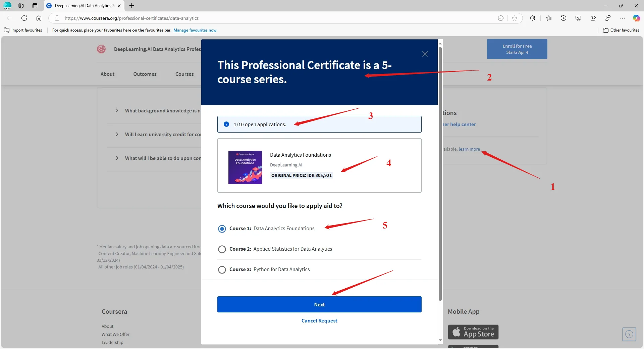The height and width of the screenshot is (349, 644).
Task: Click the 'Mobile App' footer heading
Action: [464, 312]
